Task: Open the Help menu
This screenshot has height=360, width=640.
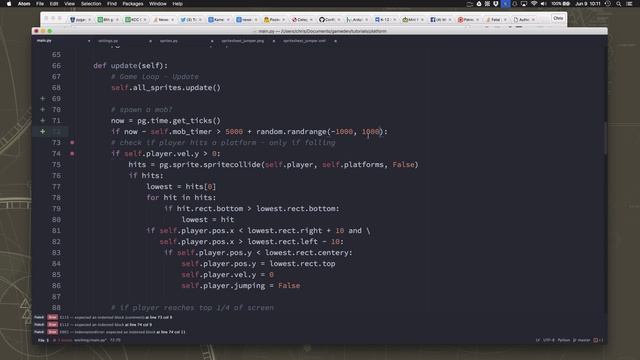Action: (178, 4)
